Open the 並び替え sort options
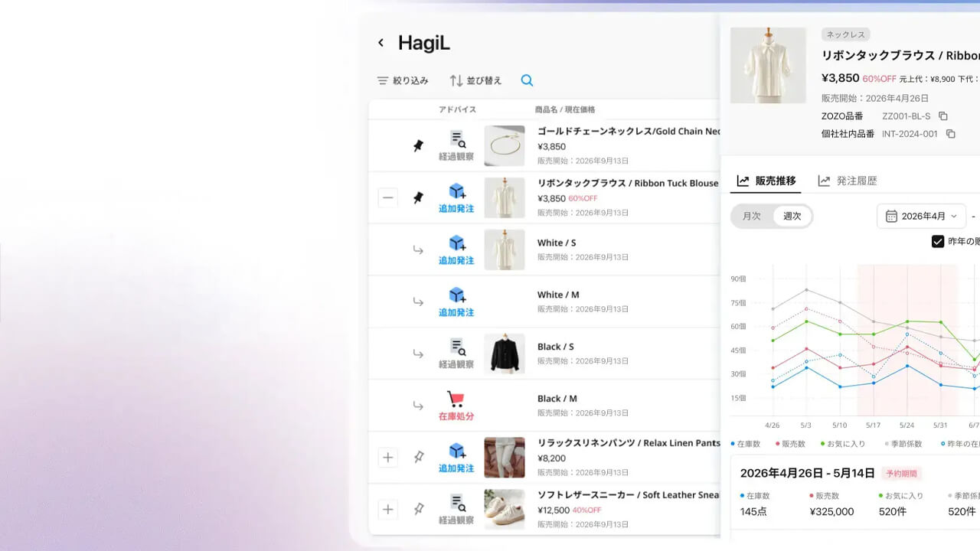 475,80
